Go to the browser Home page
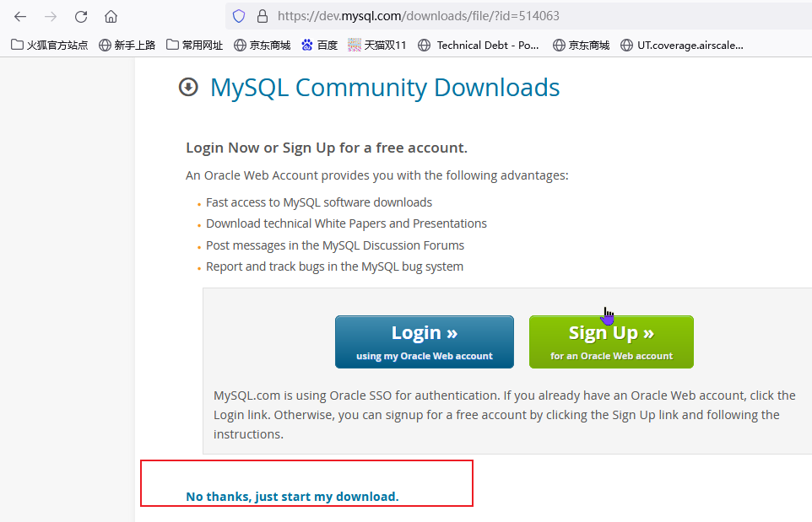The image size is (812, 522). pos(111,16)
